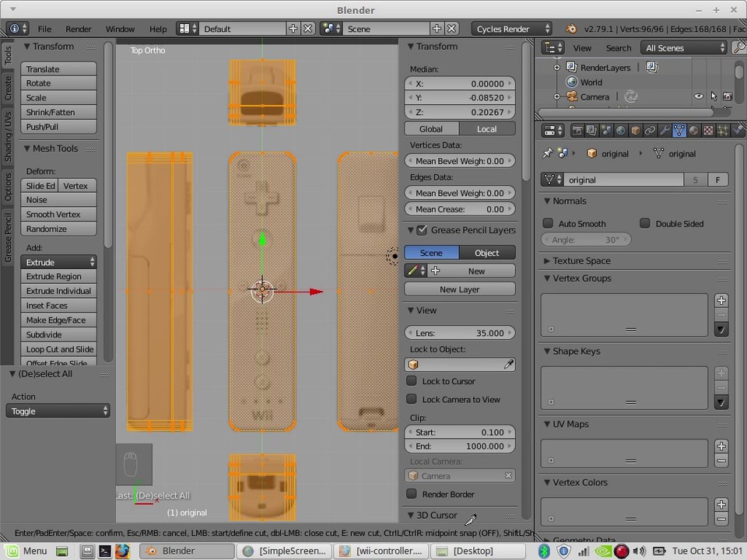Click the Bluetooth tray icon

tap(544, 551)
